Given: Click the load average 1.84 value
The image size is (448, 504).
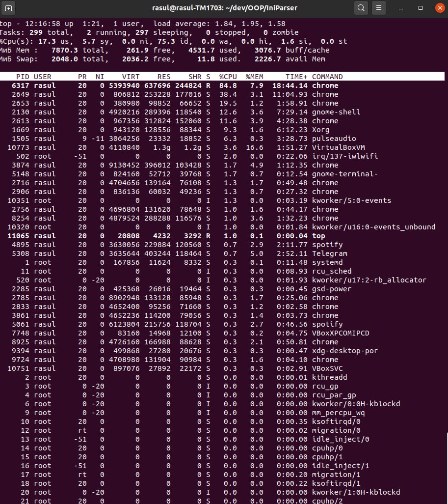Looking at the screenshot, I should tap(224, 24).
